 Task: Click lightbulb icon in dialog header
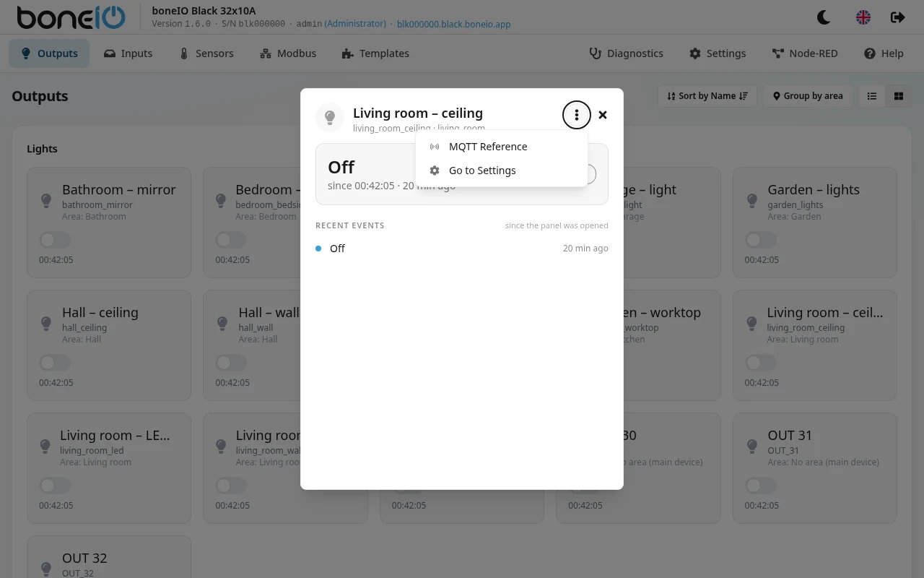[x=330, y=117]
